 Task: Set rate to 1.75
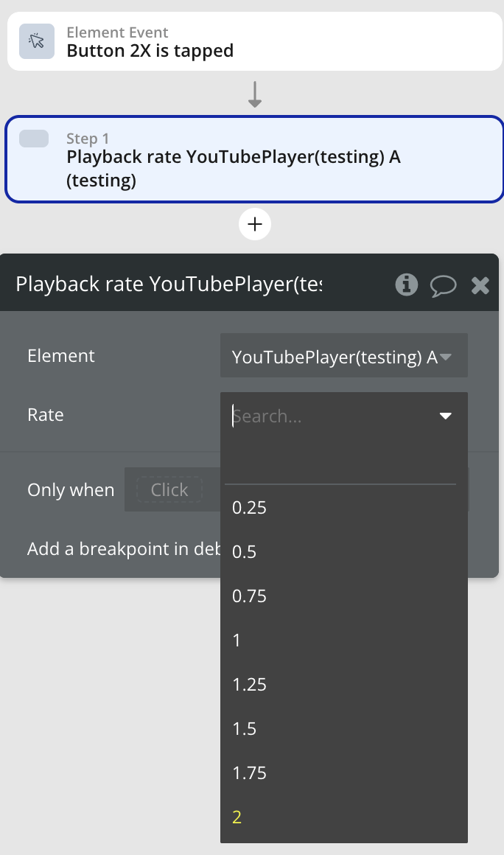point(249,773)
